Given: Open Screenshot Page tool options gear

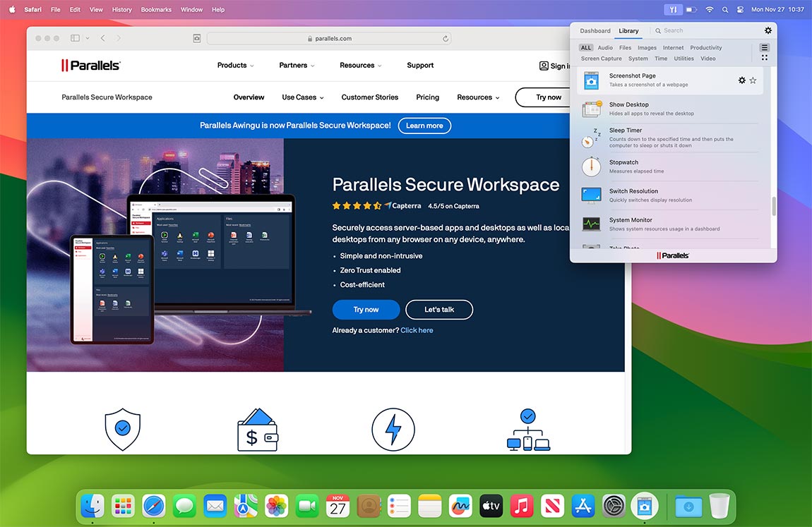Looking at the screenshot, I should coord(742,80).
